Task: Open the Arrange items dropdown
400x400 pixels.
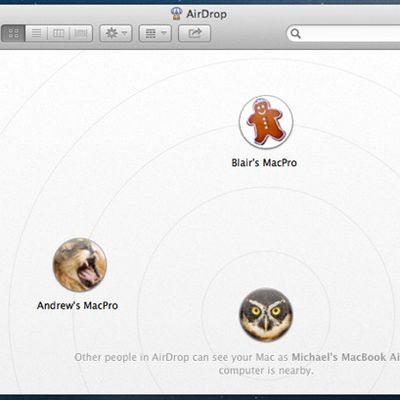Action: click(x=155, y=33)
